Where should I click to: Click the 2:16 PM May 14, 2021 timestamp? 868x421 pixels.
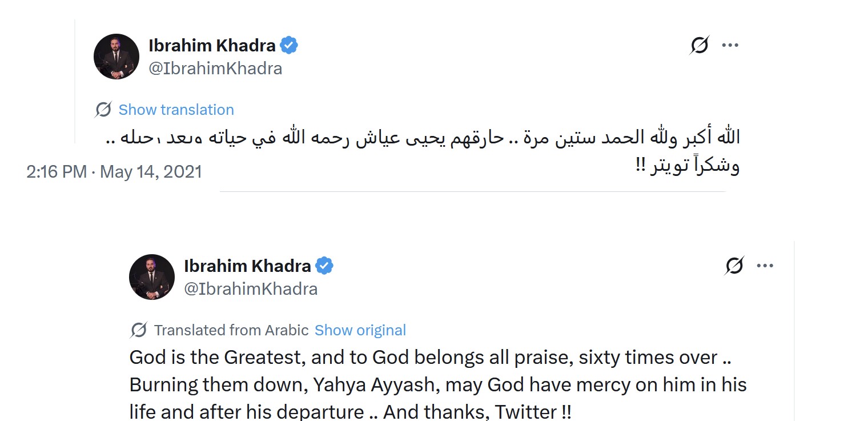(114, 171)
